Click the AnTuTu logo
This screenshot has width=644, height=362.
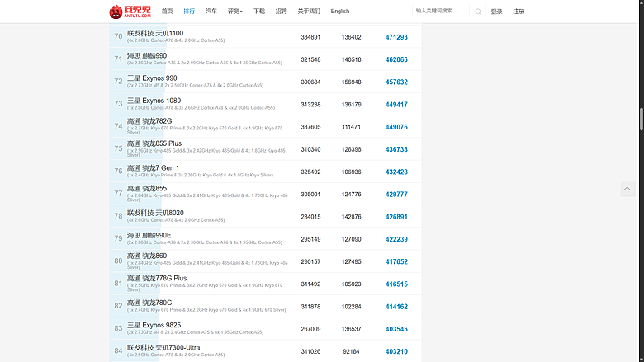pos(130,12)
